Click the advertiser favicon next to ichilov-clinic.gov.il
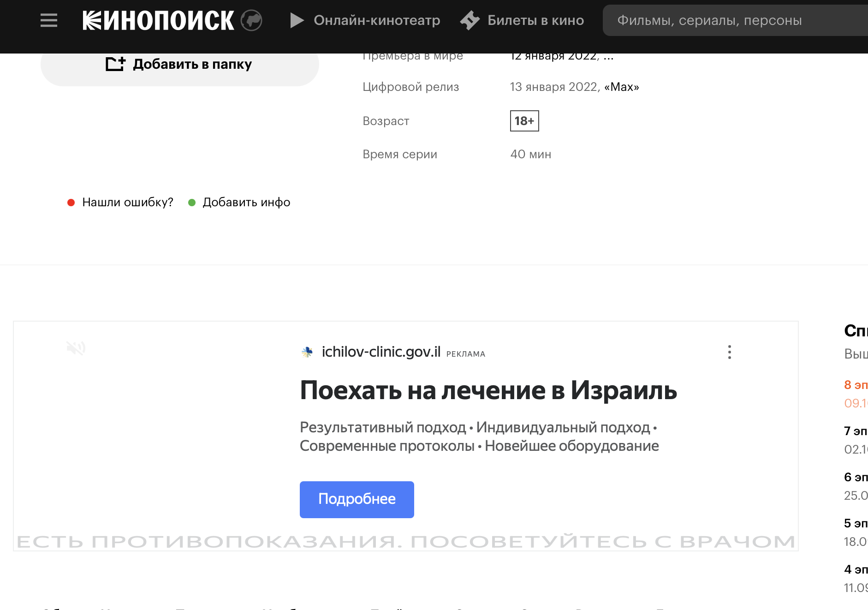Image resolution: width=868 pixels, height=610 pixels. pos(307,353)
